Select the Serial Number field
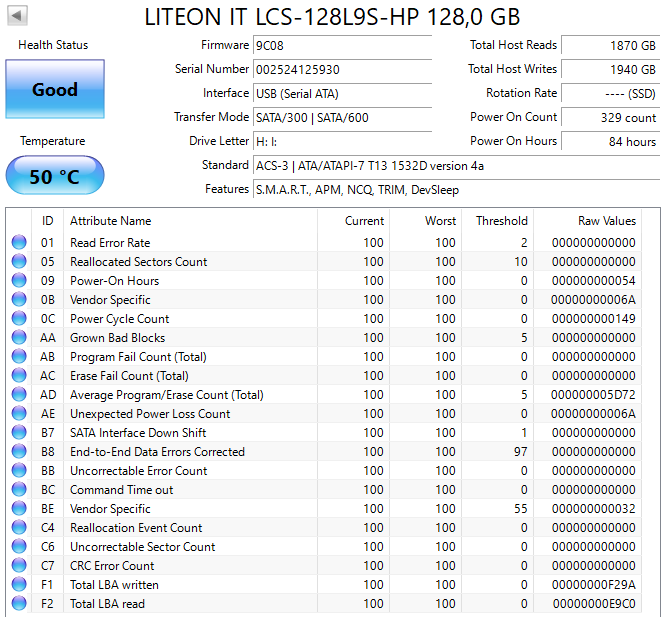 pyautogui.click(x=342, y=69)
